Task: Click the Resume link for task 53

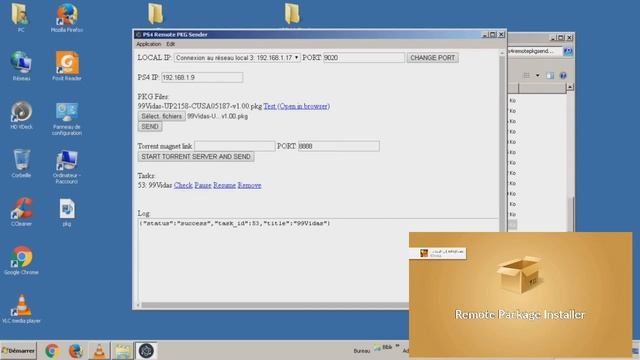Action: [224, 185]
